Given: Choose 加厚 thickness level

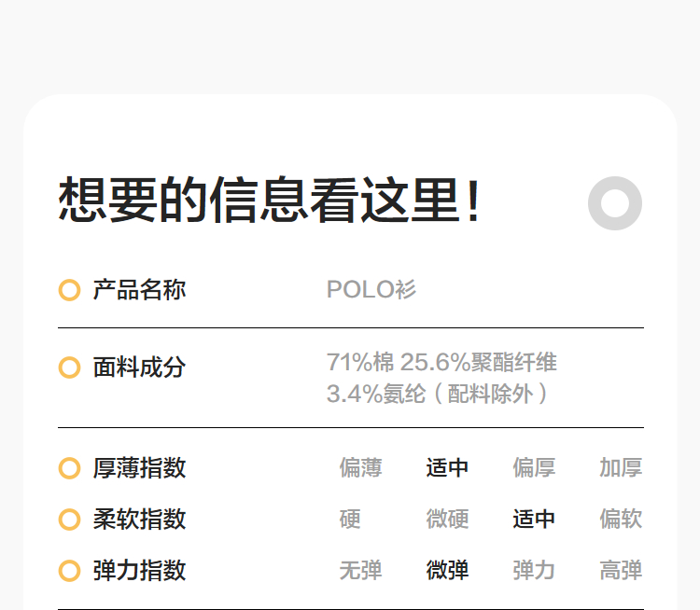Looking at the screenshot, I should pyautogui.click(x=621, y=468).
